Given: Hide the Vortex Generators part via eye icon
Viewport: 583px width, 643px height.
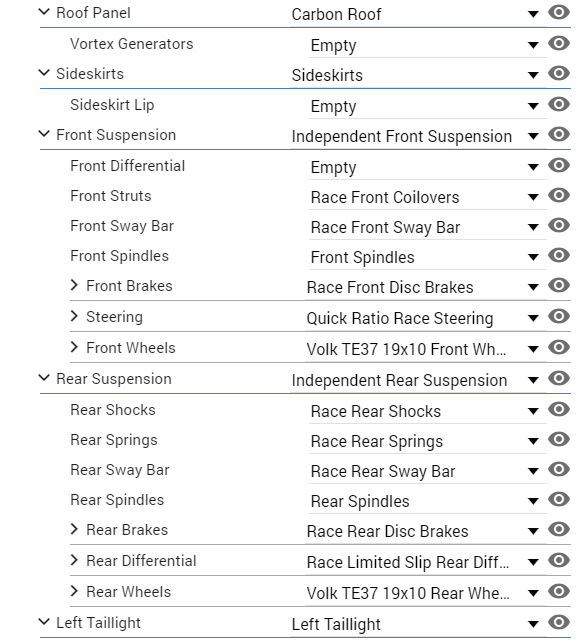Looking at the screenshot, I should point(559,43).
